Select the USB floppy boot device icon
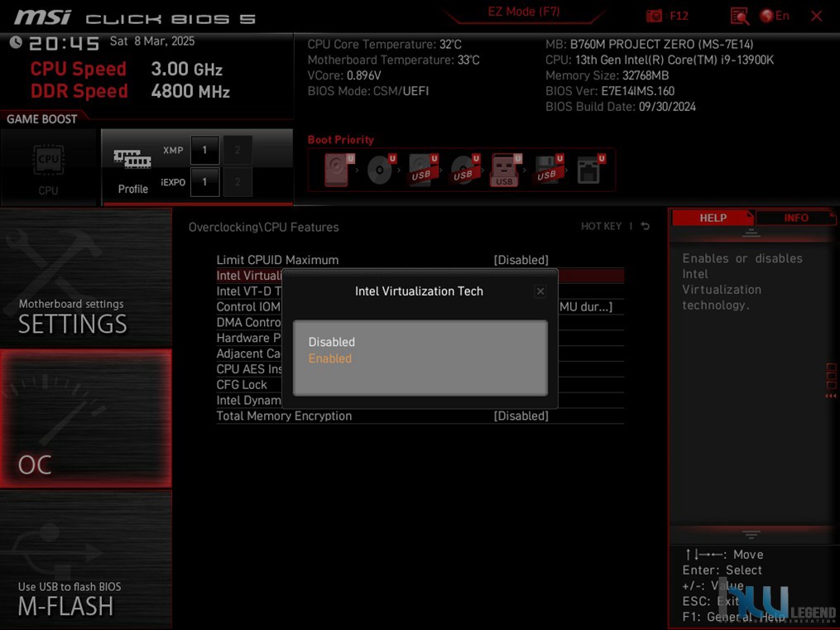 [x=548, y=170]
